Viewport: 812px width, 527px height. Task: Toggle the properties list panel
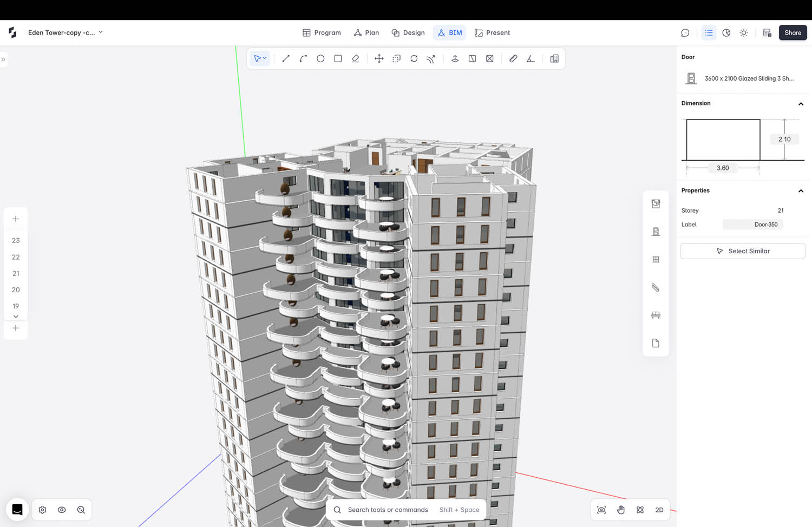(x=709, y=33)
